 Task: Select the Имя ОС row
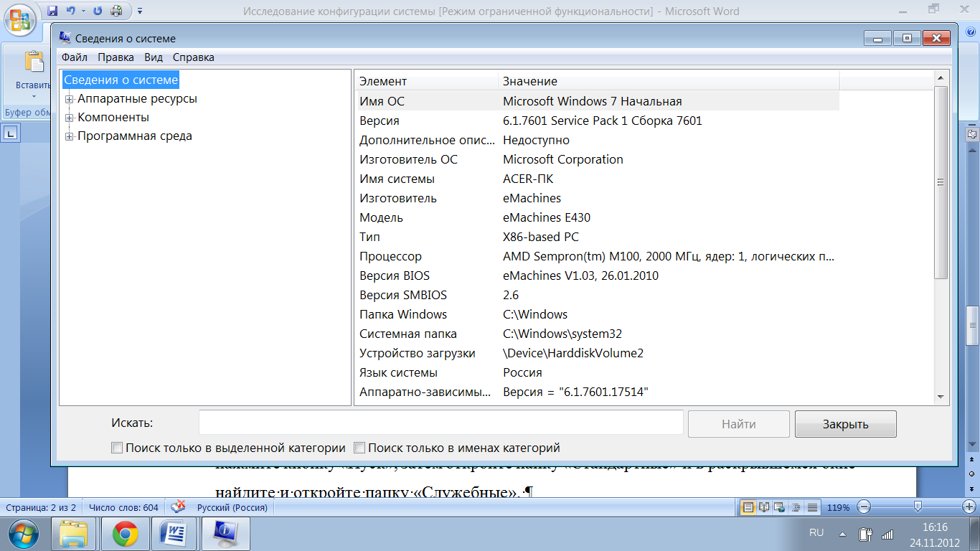click(597, 101)
